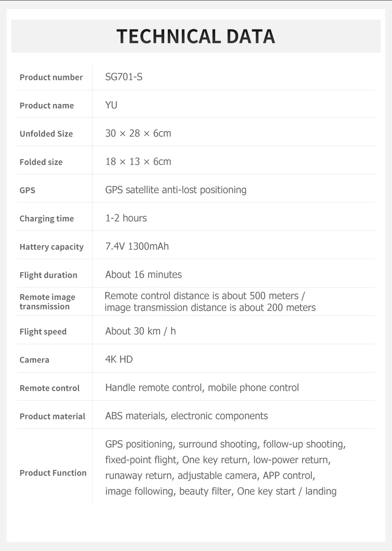Select the 4K HD camera value
392x551 pixels.
pyautogui.click(x=119, y=359)
